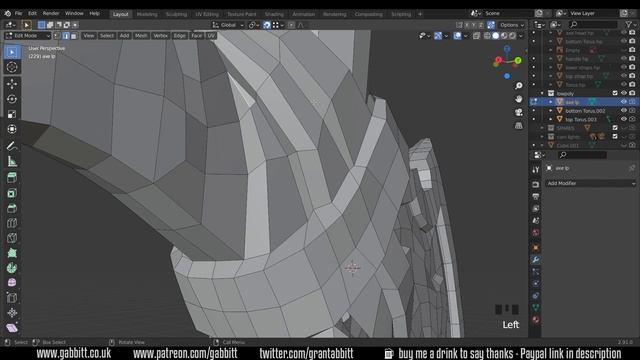The height and width of the screenshot is (360, 640).
Task: Open outliner filter dropdown
Action: pos(631,25)
